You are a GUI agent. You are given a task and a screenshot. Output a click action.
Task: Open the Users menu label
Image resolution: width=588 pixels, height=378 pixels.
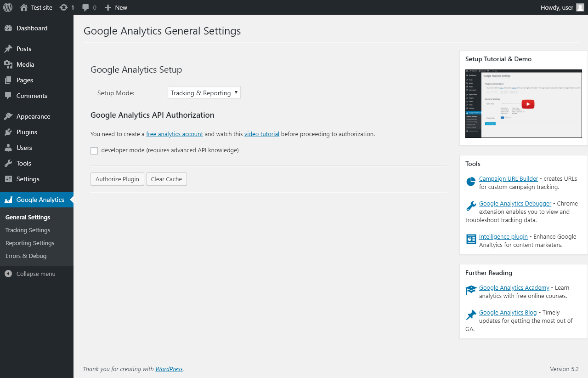[24, 148]
